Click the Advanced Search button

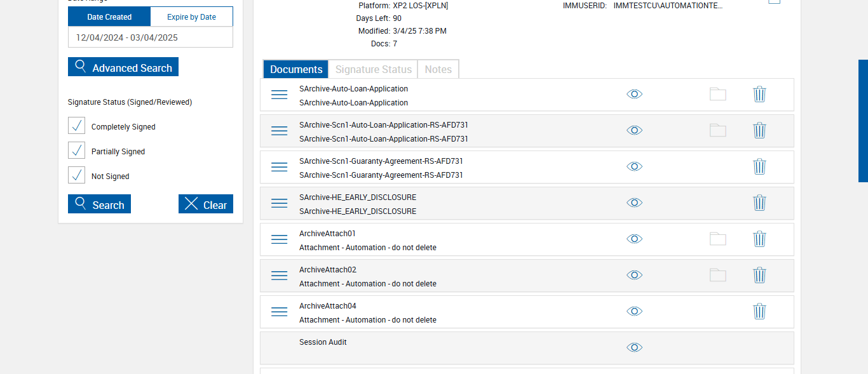click(x=123, y=67)
